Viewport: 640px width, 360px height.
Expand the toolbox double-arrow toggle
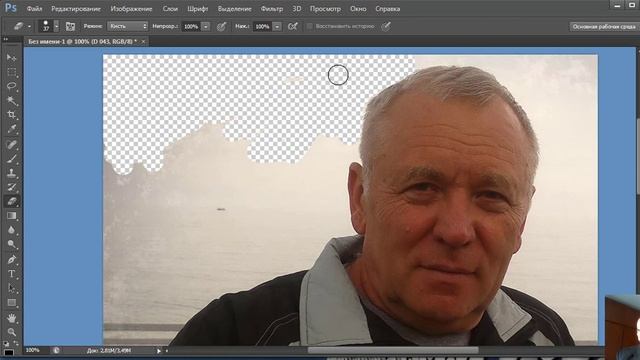point(6,39)
